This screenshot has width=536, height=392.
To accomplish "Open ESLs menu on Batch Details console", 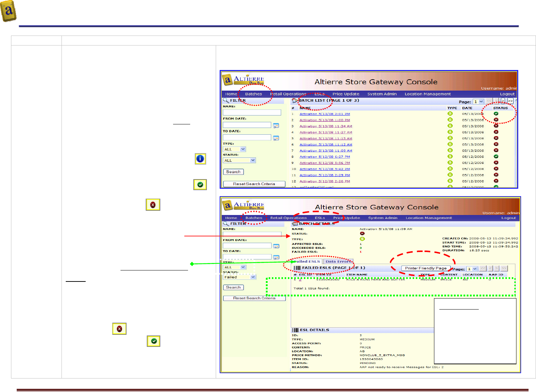I will pyautogui.click(x=320, y=218).
